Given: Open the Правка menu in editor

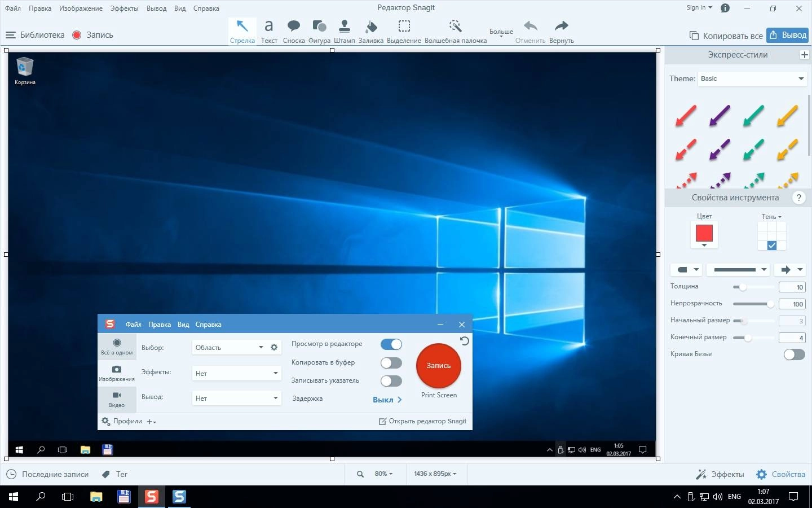Looking at the screenshot, I should tap(40, 8).
